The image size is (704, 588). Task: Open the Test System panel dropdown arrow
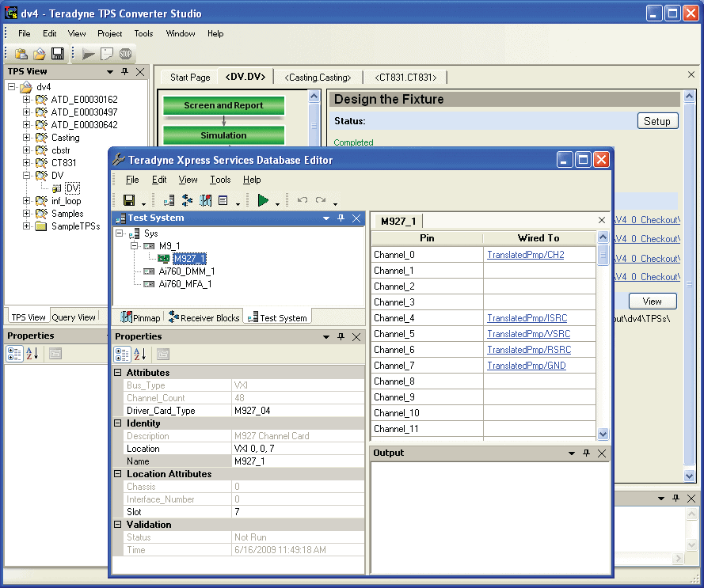pyautogui.click(x=326, y=218)
